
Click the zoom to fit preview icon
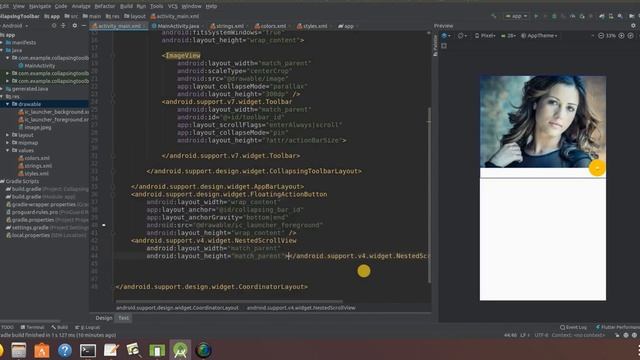click(631, 36)
